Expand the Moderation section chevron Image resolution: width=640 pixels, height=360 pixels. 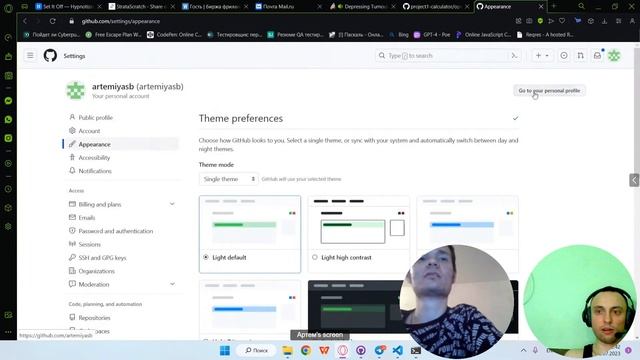(x=172, y=284)
